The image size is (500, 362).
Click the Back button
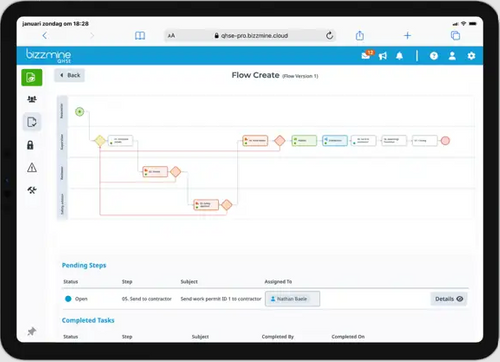tap(70, 75)
